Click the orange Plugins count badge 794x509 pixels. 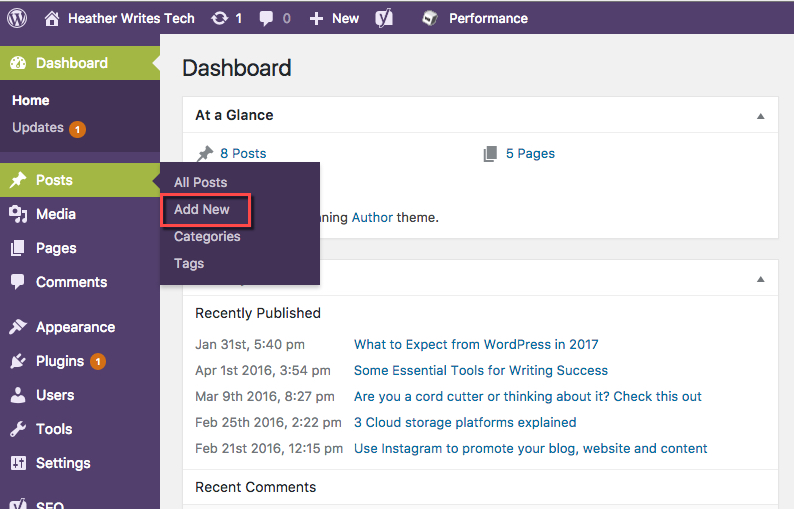coord(98,362)
